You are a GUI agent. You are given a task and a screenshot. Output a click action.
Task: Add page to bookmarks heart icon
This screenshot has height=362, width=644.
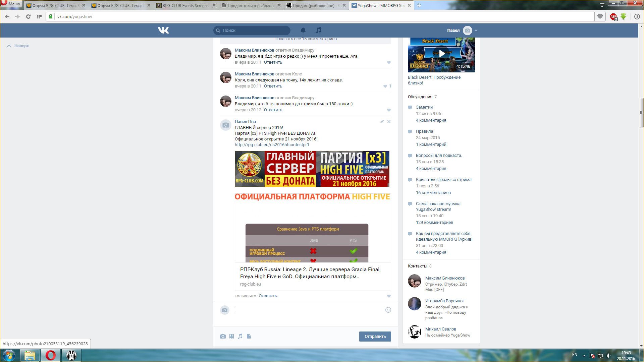600,16
